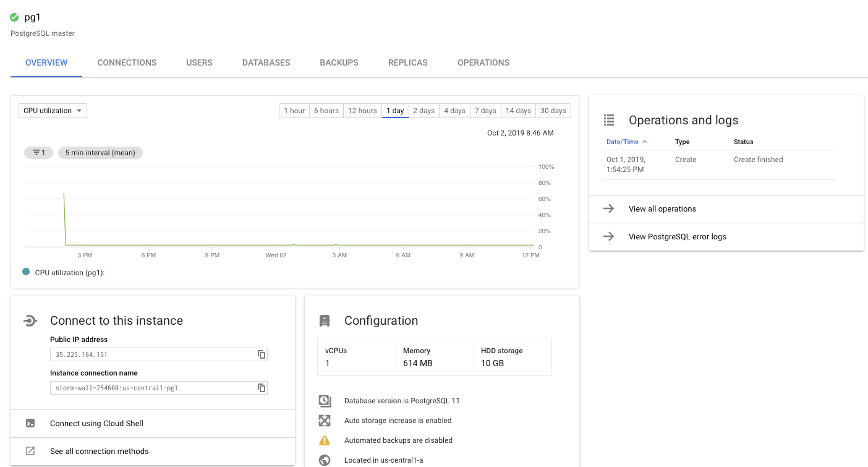Sort by the Date/Time column arrow
The image size is (868, 467).
pos(645,142)
